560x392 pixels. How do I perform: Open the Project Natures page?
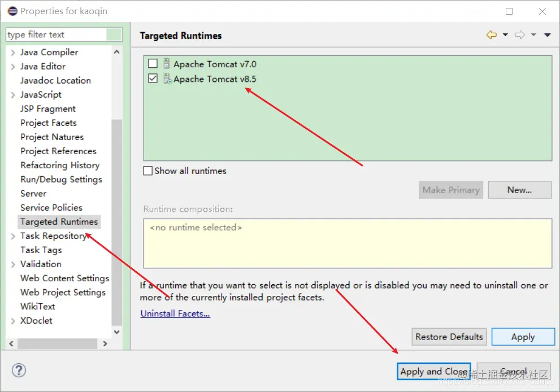[52, 137]
